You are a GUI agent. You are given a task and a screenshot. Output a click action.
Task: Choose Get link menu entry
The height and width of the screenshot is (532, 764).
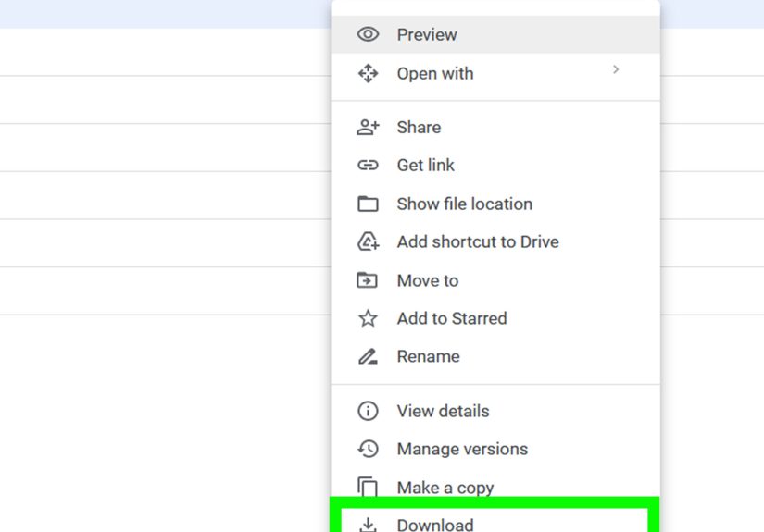click(495, 166)
